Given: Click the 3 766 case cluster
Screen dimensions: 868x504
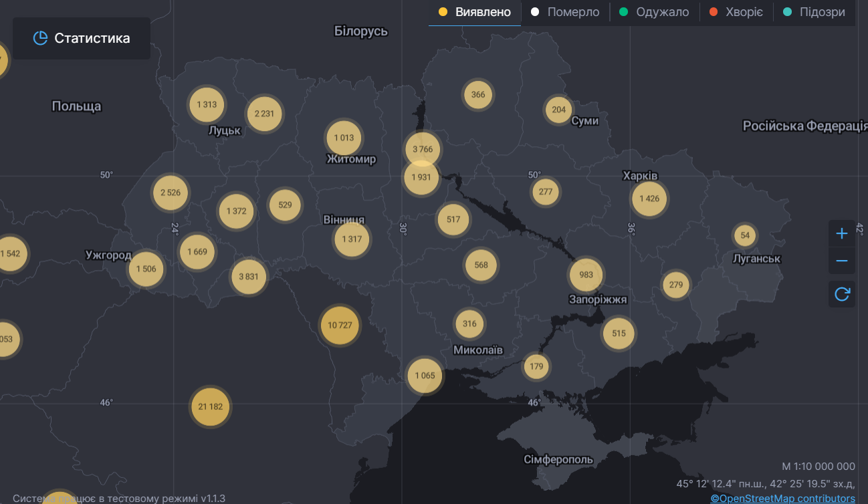Looking at the screenshot, I should 423,149.
